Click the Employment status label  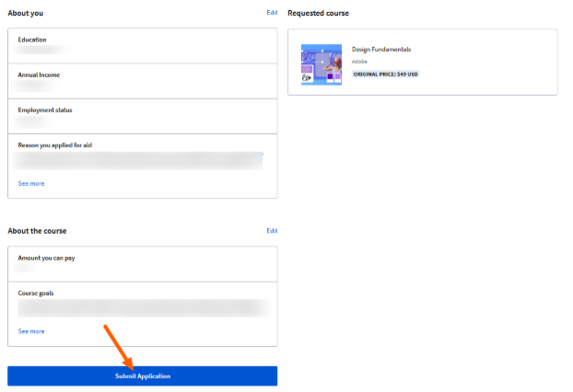point(45,110)
